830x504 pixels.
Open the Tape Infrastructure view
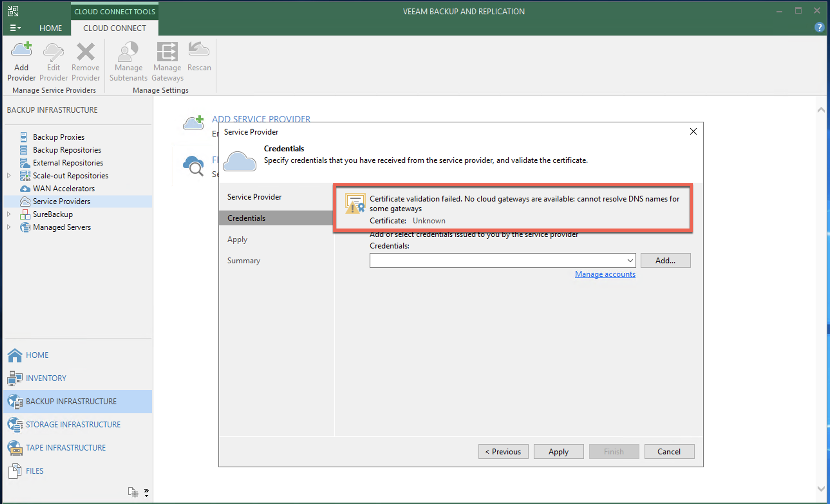click(66, 447)
